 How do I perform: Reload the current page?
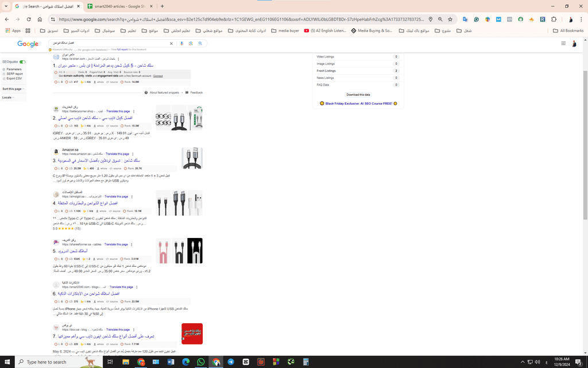[29, 19]
